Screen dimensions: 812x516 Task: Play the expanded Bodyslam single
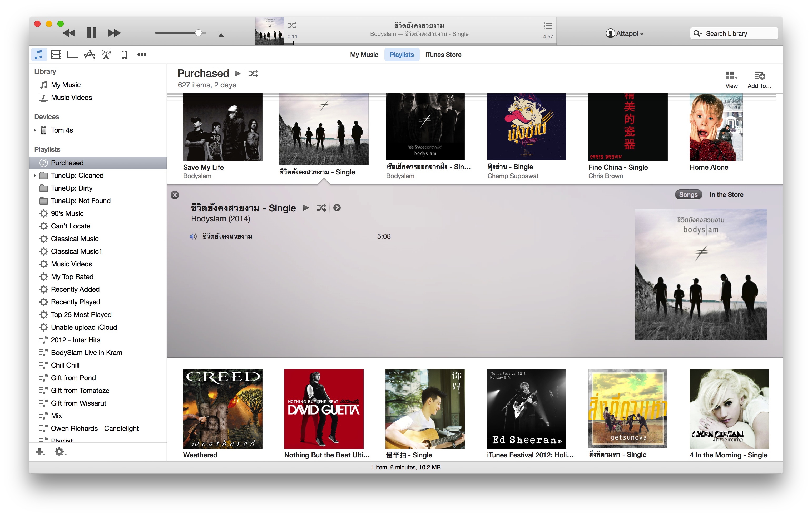click(x=306, y=208)
